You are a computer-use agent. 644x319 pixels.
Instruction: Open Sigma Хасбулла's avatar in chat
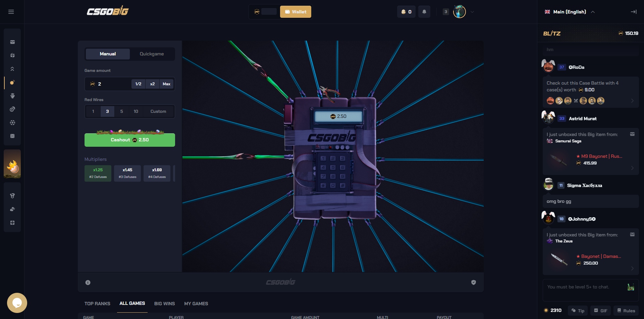[x=548, y=185]
